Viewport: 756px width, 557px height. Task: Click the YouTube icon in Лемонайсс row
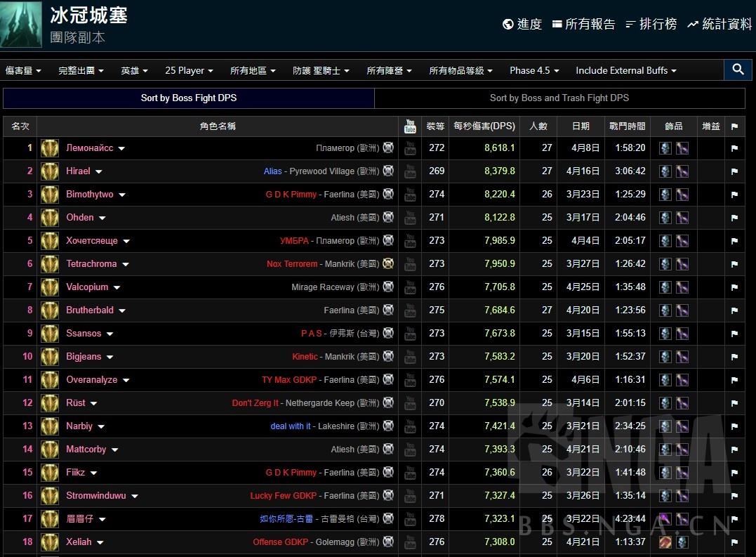(411, 148)
